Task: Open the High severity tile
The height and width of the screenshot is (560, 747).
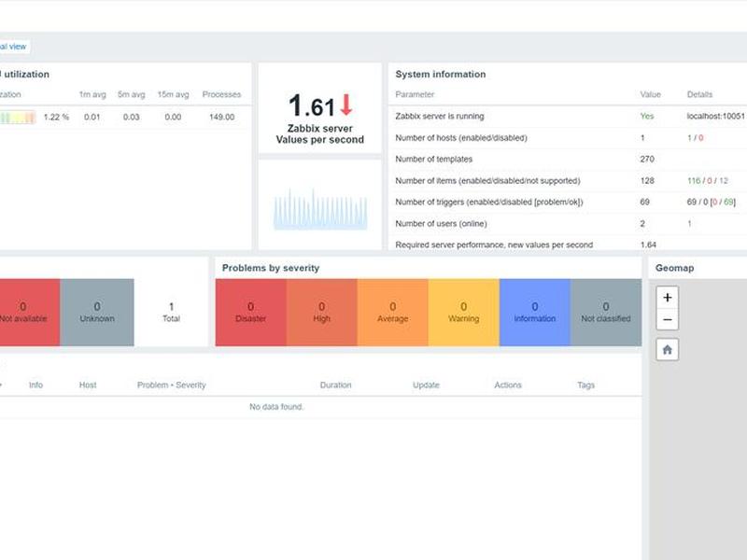Action: tap(321, 313)
